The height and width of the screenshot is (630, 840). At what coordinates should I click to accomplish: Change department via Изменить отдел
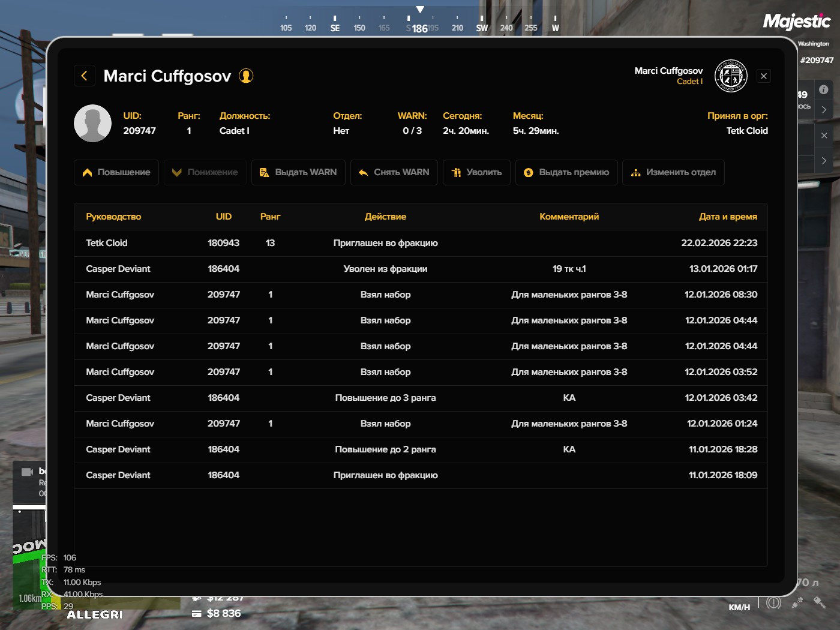click(x=673, y=172)
